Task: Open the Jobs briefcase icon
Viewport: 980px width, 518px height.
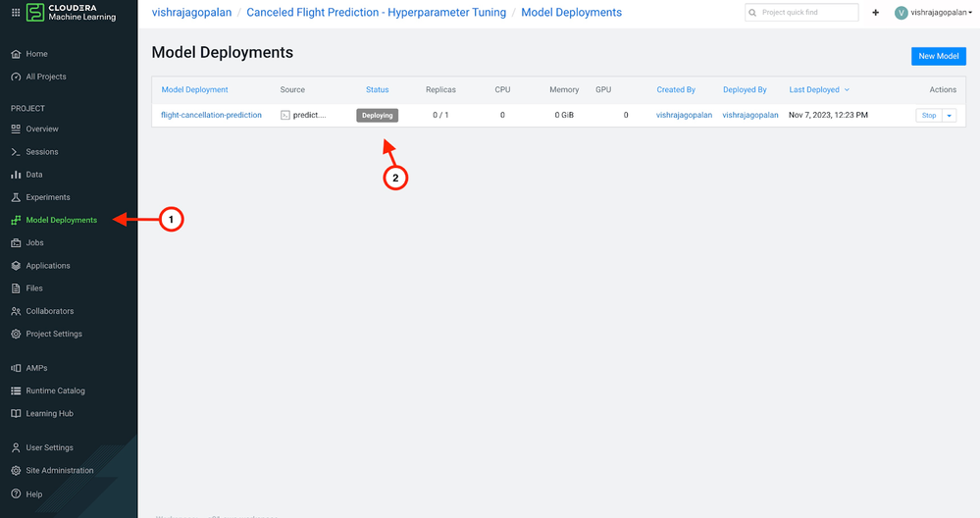Action: (16, 243)
